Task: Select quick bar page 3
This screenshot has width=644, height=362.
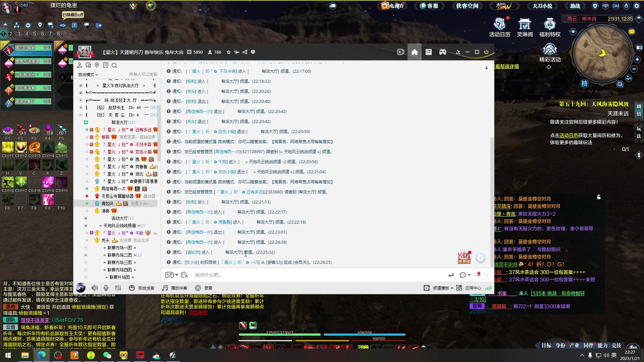Action: tap(19, 34)
